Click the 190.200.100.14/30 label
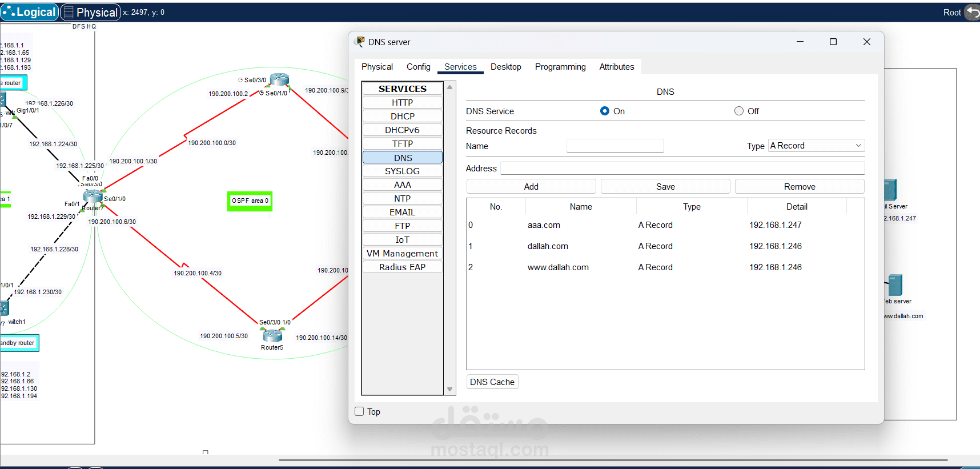 point(322,338)
